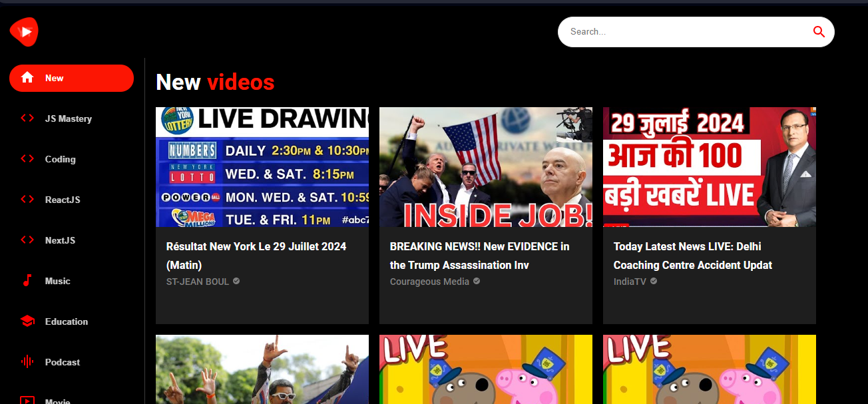Click the red play-button site logo
Viewport: 868px width, 404px height.
tap(24, 31)
